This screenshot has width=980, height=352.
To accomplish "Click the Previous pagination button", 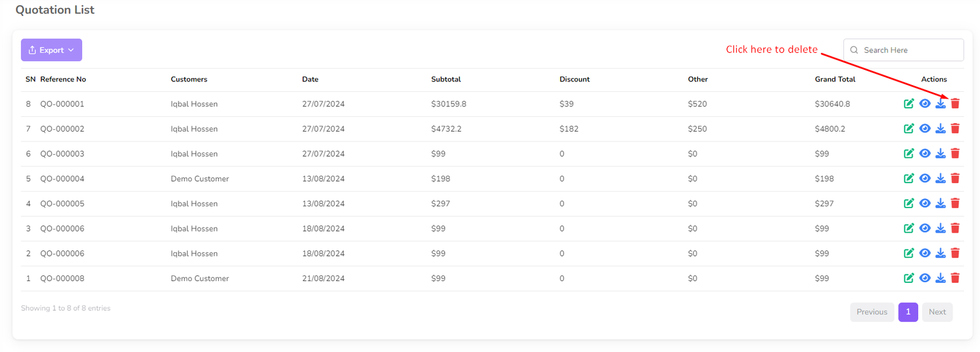I will [872, 312].
